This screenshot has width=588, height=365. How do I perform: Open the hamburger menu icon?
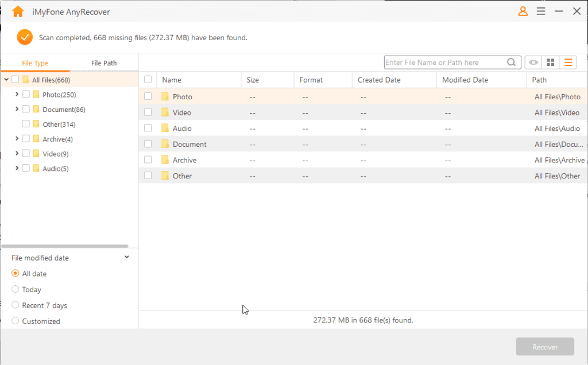coord(541,11)
